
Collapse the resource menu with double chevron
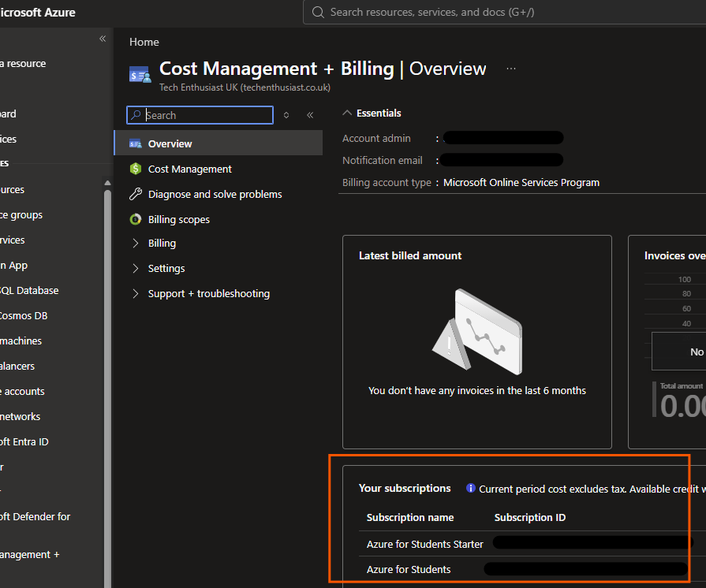(310, 115)
